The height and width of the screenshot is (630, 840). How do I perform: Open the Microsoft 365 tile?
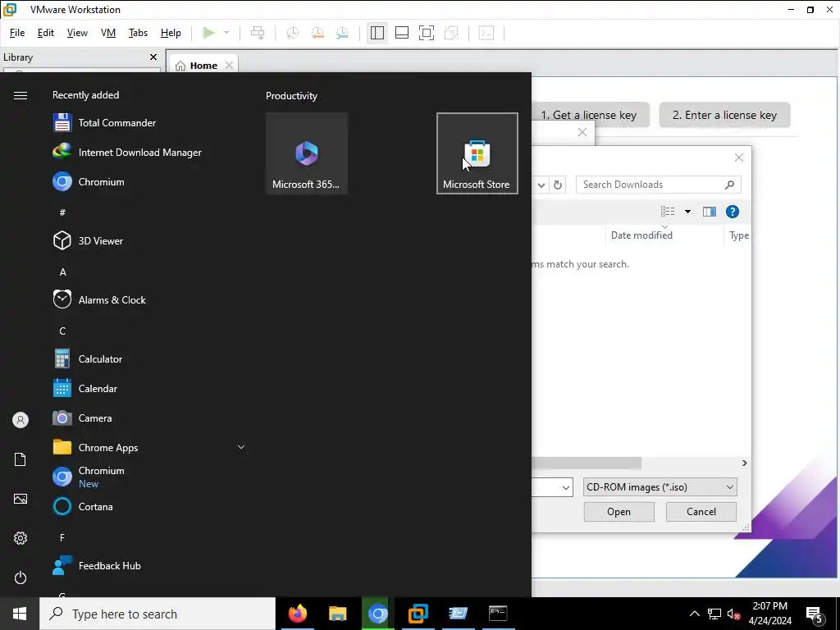(307, 153)
